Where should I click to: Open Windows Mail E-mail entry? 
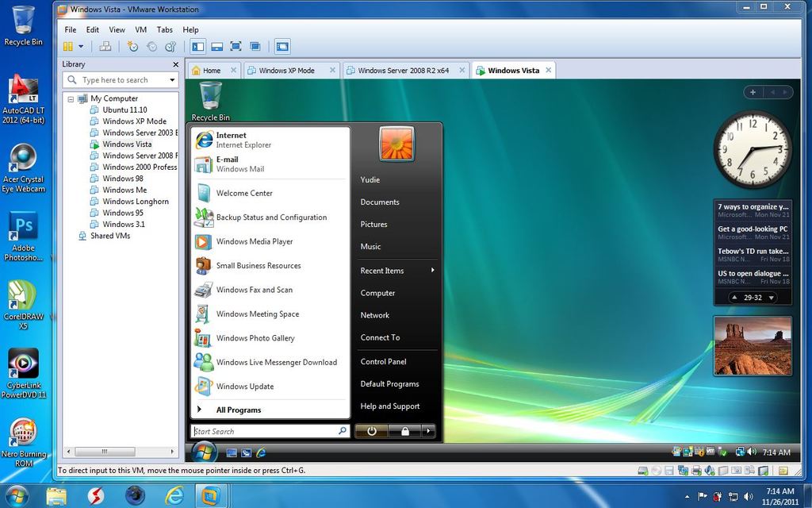coord(270,164)
